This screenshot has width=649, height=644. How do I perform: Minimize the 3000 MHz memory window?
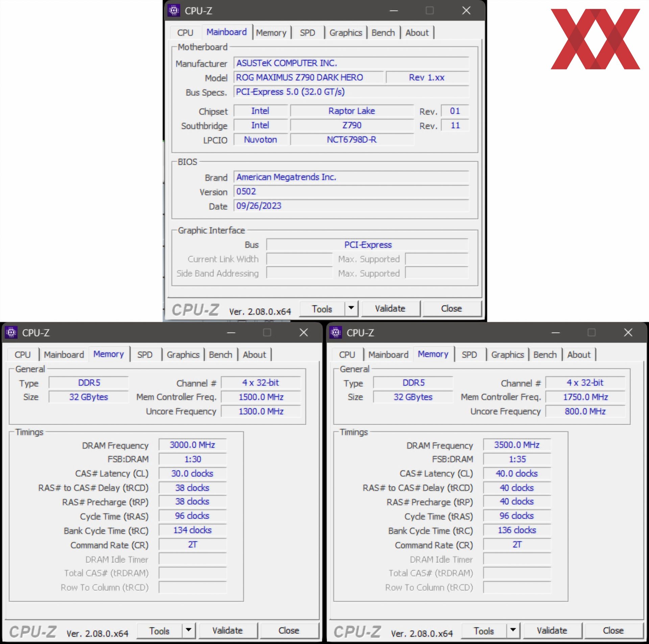tap(231, 332)
